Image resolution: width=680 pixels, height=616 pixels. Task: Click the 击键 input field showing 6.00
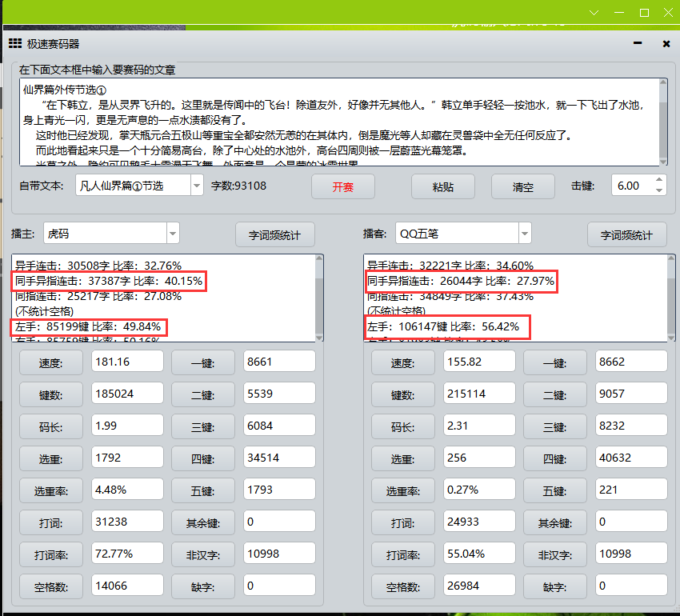click(x=632, y=186)
